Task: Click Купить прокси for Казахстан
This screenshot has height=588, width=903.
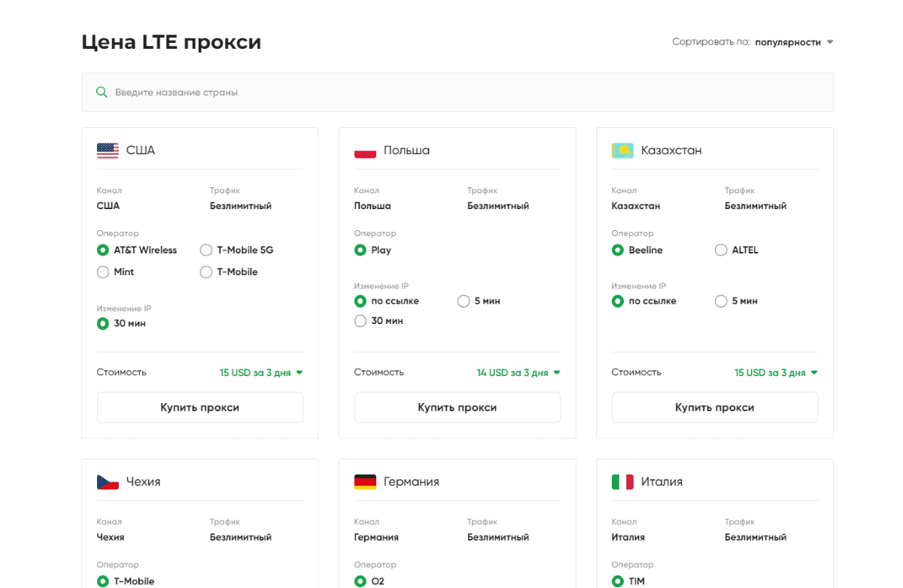Action: point(715,408)
